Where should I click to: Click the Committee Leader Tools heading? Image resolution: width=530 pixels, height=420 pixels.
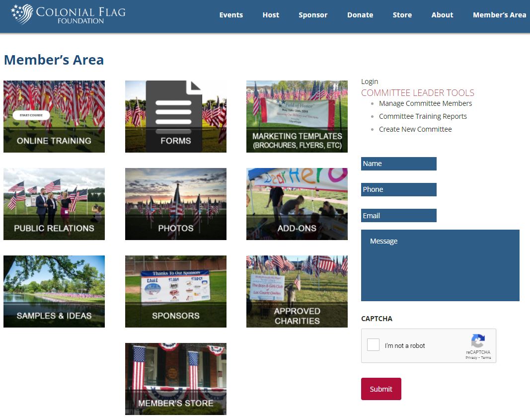tap(417, 92)
